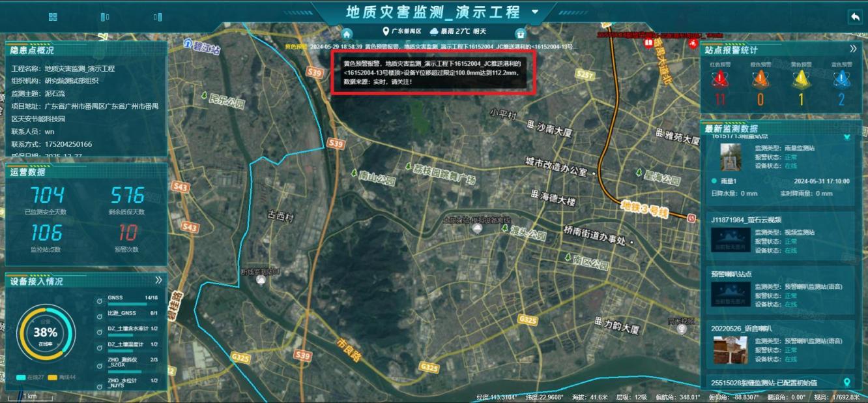Click the yellow warning cone icon
This screenshot has width=868, height=403.
pos(801,80)
